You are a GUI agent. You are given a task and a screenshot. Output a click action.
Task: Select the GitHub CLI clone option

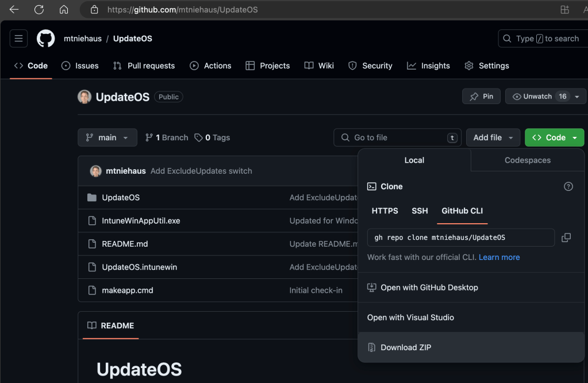click(462, 211)
